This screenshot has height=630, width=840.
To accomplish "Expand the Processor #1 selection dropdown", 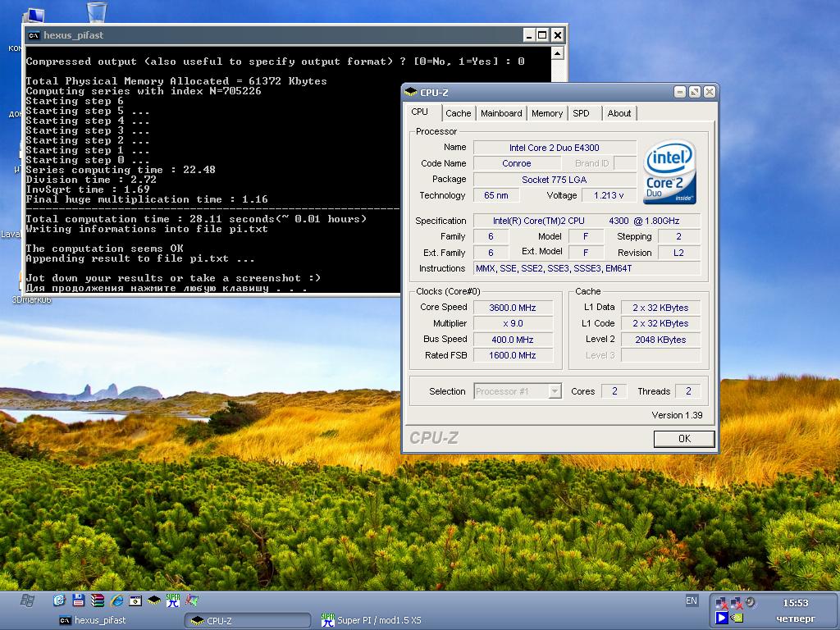I will [555, 391].
